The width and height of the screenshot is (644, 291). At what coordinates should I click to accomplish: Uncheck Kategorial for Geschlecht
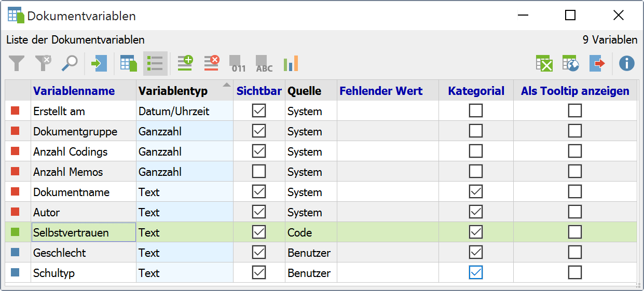click(476, 252)
